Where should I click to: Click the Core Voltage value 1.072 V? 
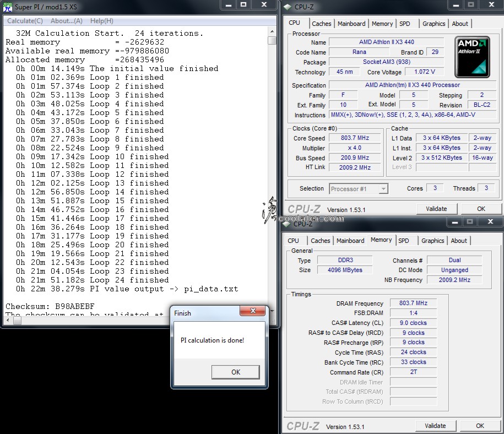pyautogui.click(x=424, y=72)
